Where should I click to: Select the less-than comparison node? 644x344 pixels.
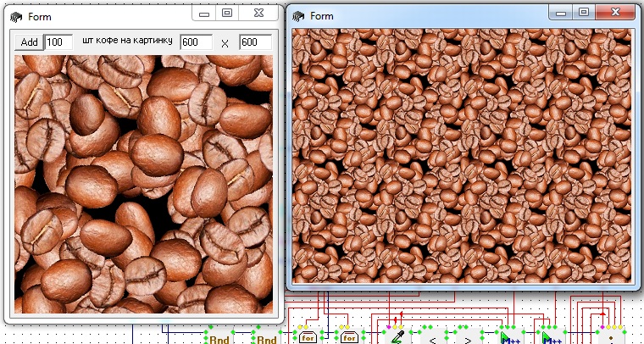432,337
